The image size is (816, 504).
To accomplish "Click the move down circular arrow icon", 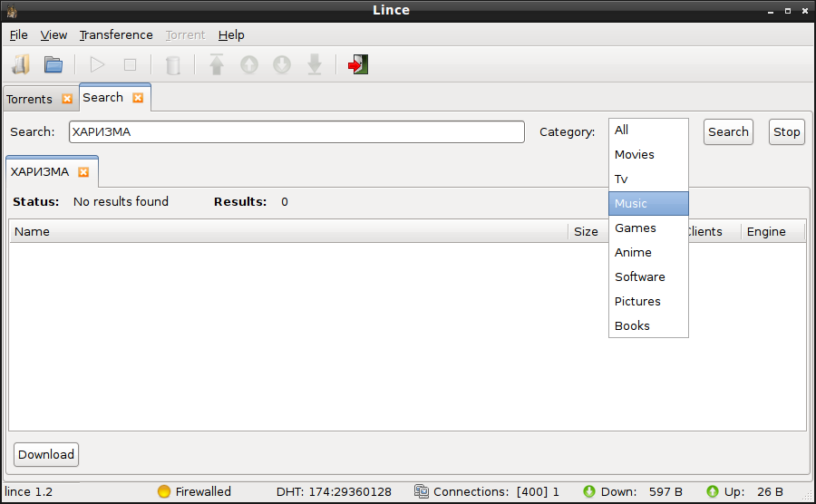I will point(282,65).
